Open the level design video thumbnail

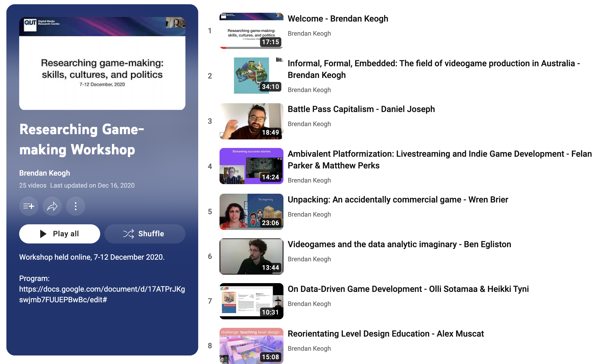251,346
